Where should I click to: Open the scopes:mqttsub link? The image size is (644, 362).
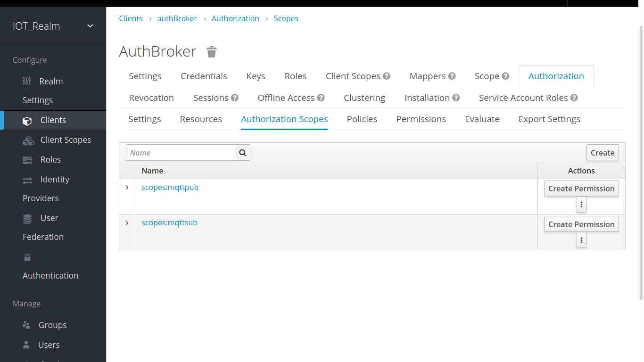[x=169, y=222]
